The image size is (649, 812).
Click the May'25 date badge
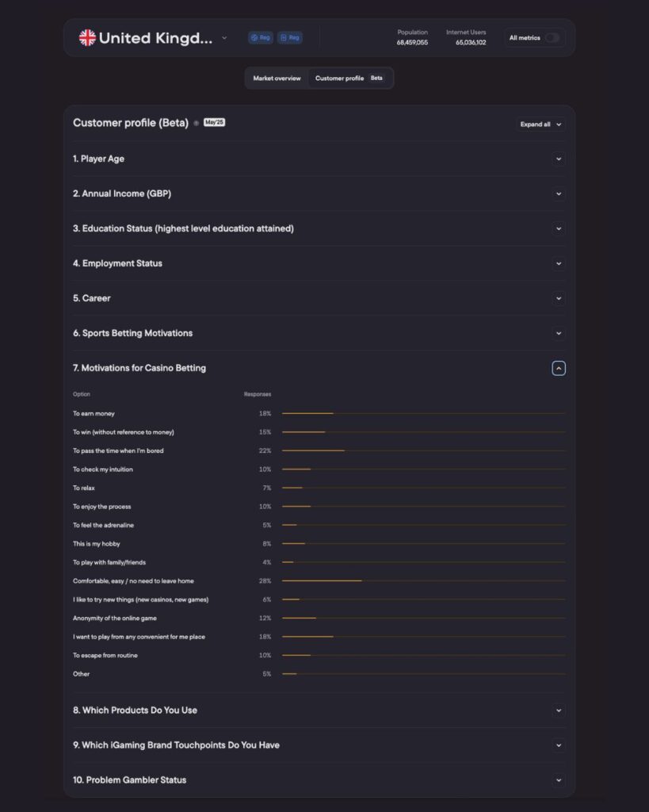214,123
